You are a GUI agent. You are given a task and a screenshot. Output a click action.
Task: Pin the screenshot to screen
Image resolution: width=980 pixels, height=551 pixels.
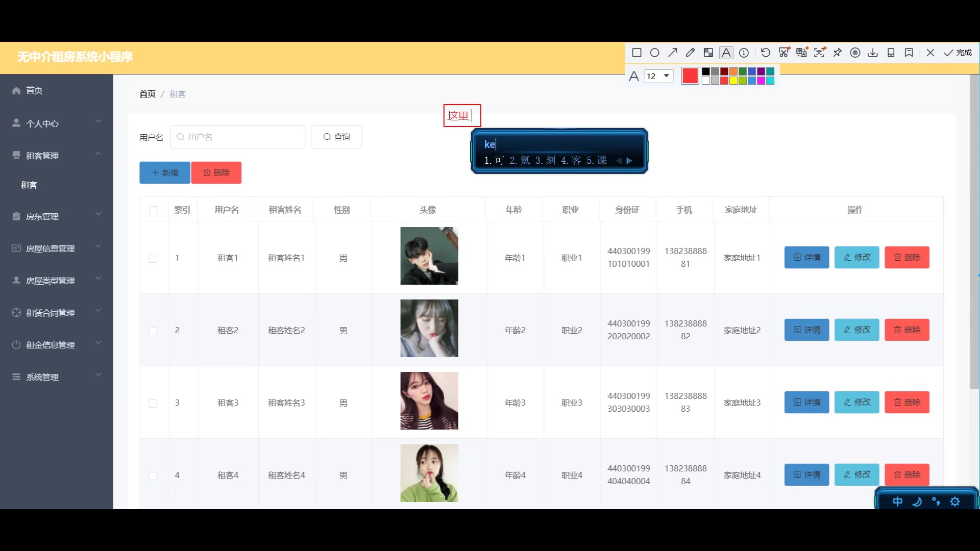pyautogui.click(x=838, y=53)
